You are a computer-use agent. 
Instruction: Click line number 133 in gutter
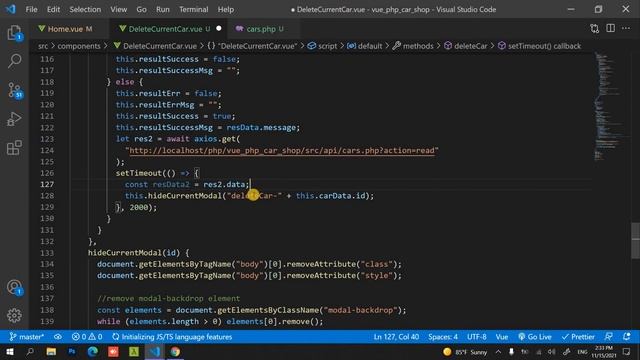coord(47,253)
